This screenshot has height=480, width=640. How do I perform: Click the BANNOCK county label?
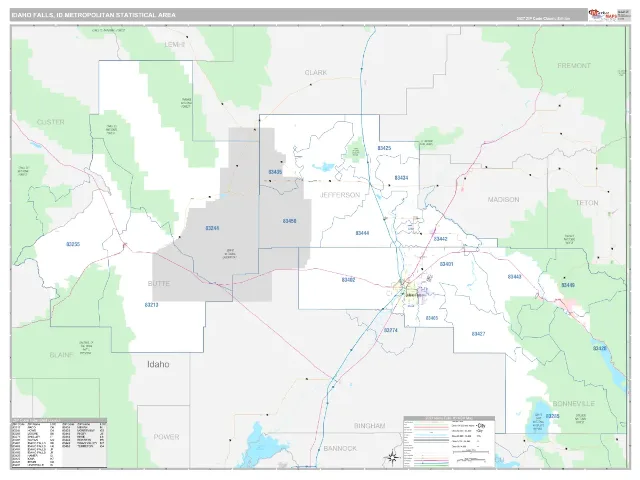click(340, 449)
